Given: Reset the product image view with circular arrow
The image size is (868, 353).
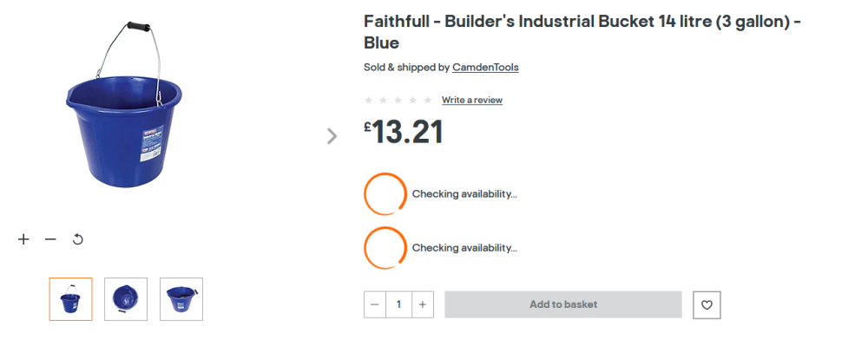Looking at the screenshot, I should [x=78, y=239].
